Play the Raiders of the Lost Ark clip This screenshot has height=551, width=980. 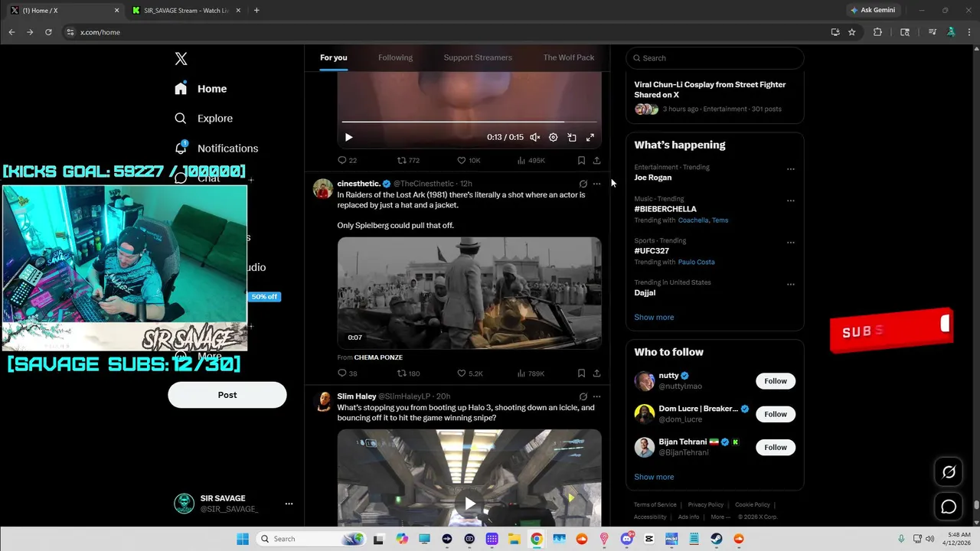469,293
